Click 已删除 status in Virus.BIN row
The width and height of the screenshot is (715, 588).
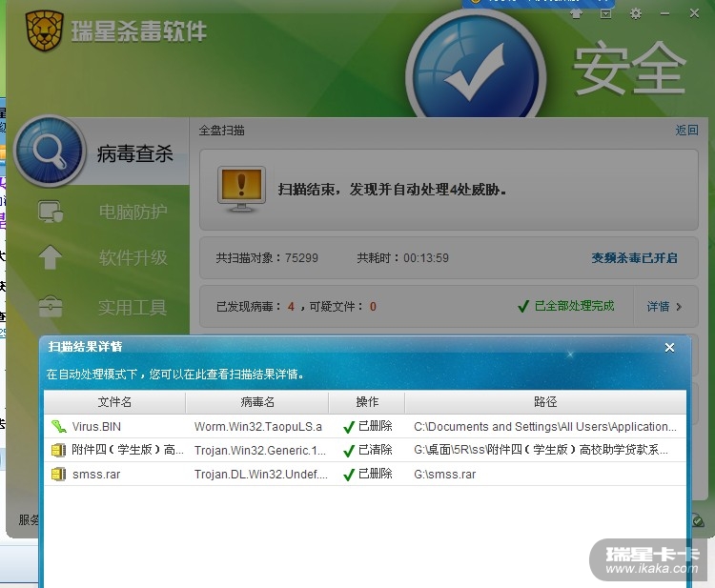376,426
